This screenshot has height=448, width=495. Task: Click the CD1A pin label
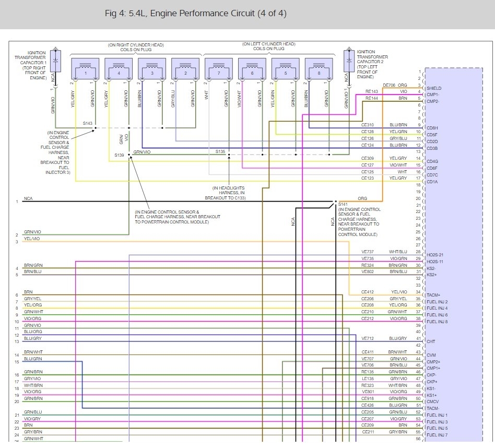pos(432,182)
